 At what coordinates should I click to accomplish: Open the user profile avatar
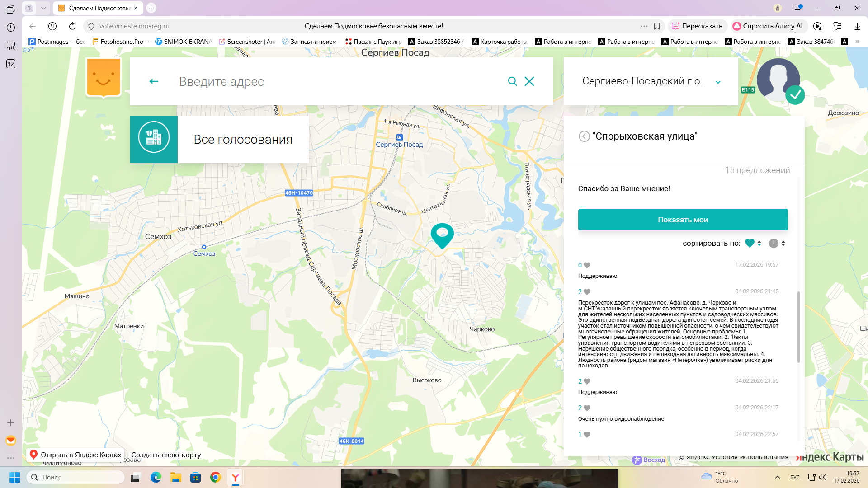coord(778,80)
